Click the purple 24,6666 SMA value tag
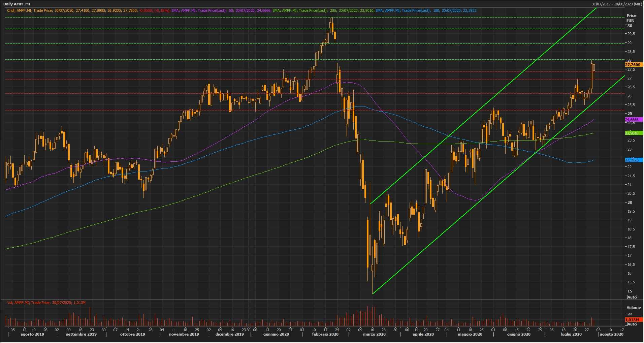The height and width of the screenshot is (343, 644). pyautogui.click(x=634, y=120)
